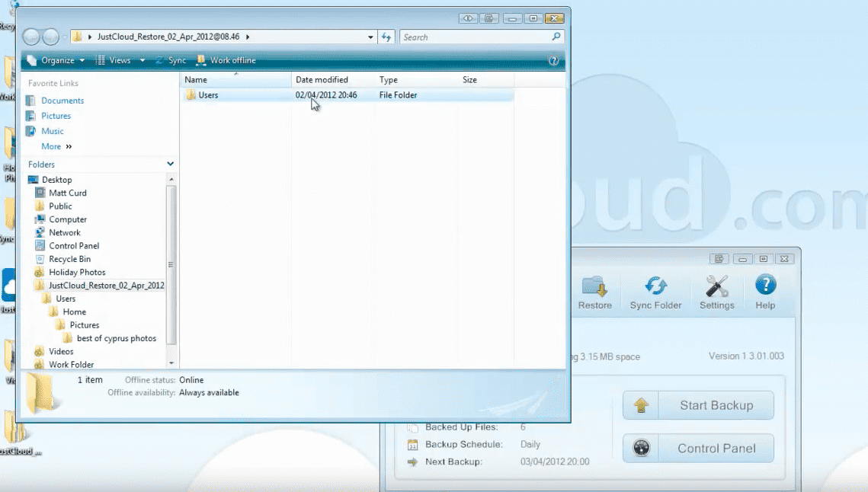
Task: Open the Views dropdown arrow
Action: click(143, 61)
